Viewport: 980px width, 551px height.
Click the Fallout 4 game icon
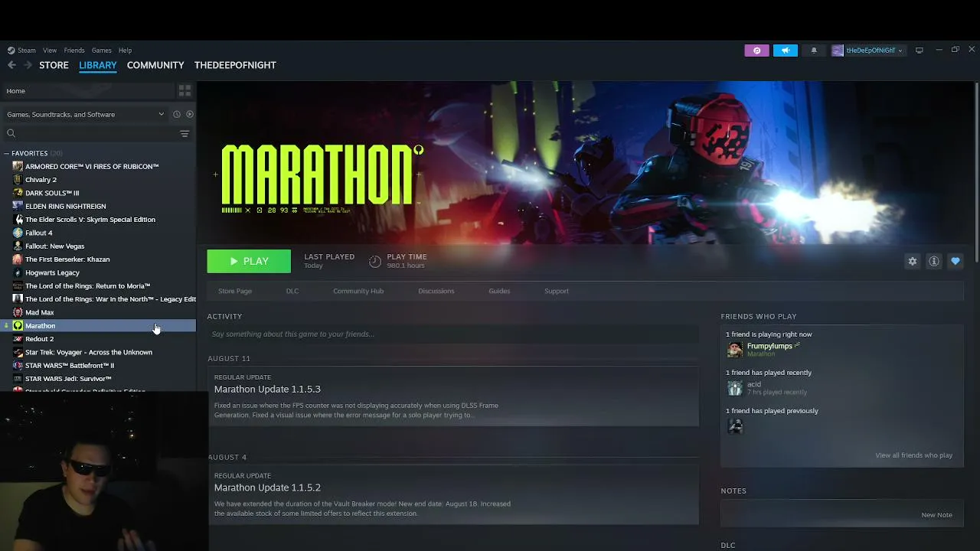pos(18,233)
